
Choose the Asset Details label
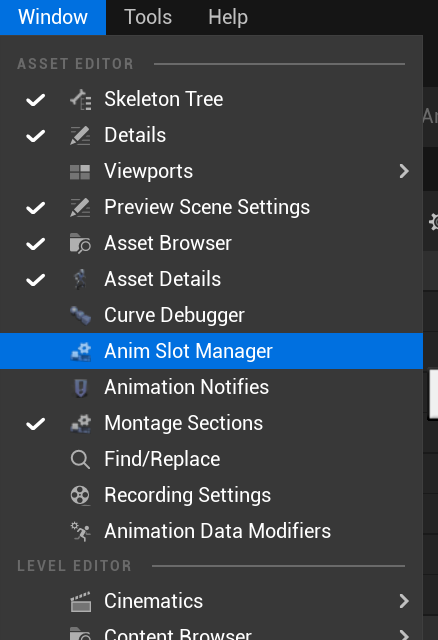[162, 279]
